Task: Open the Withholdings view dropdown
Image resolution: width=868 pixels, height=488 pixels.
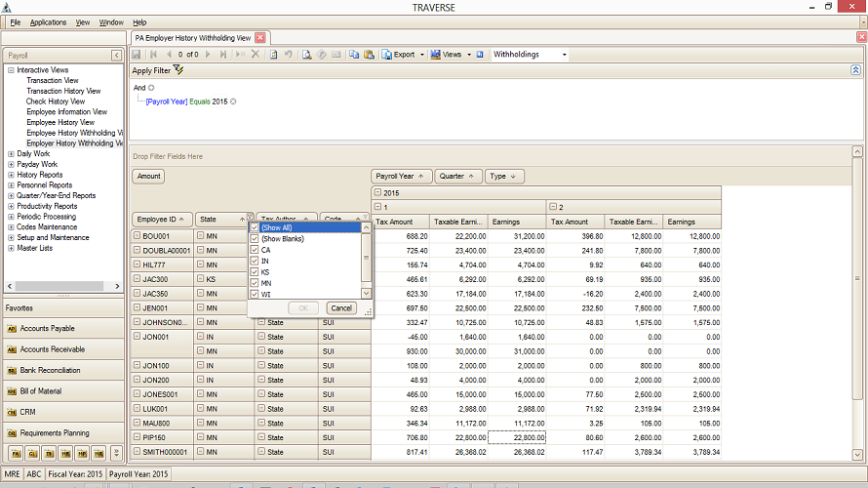Action: tap(564, 55)
